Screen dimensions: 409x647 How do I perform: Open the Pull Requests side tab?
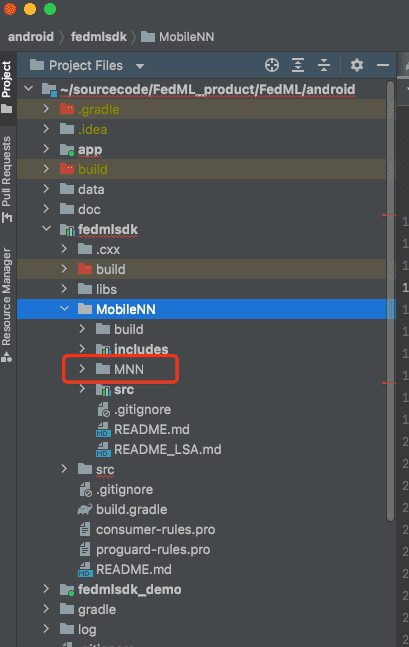(7, 179)
